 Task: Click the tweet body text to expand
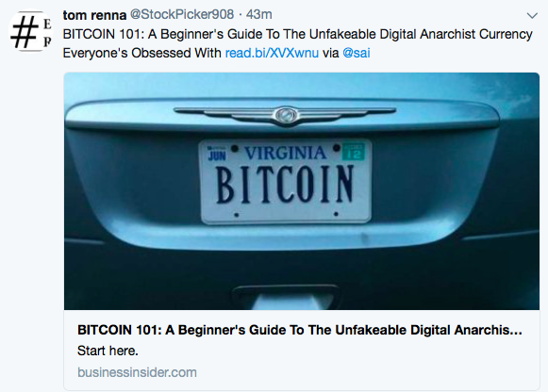tap(297, 43)
